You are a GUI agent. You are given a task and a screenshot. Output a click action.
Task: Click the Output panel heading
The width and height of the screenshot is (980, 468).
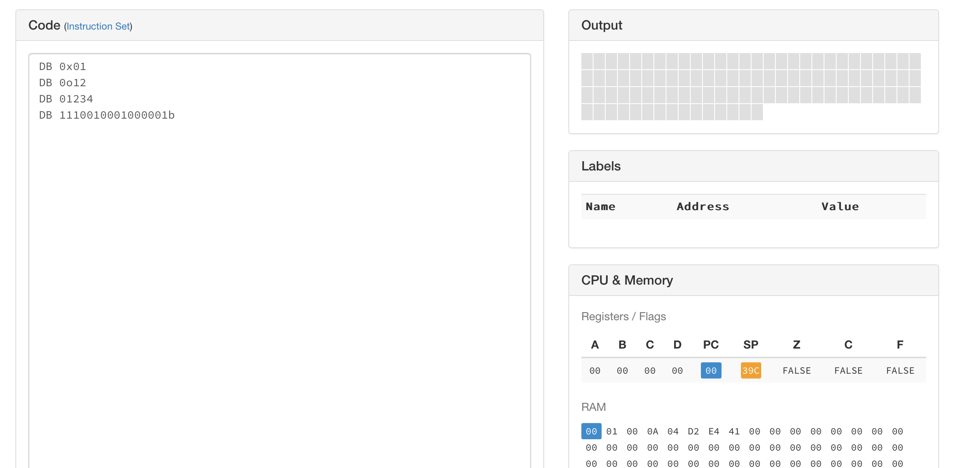point(602,25)
